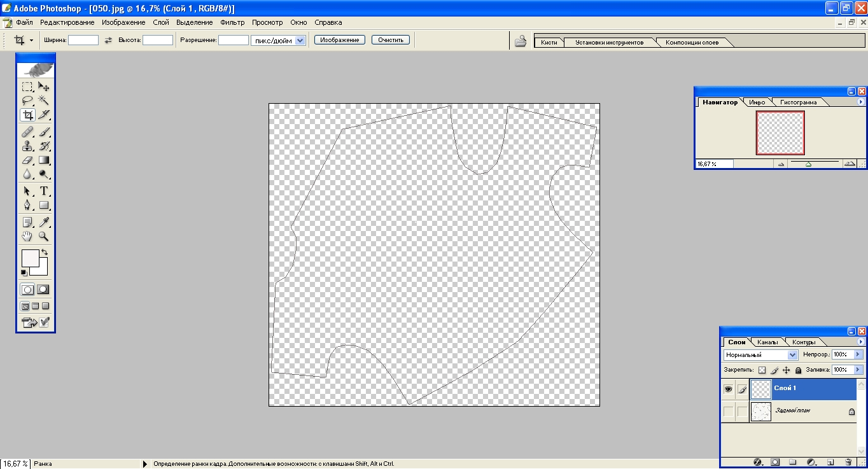This screenshot has width=868, height=469.
Task: Show the Задний план layer
Action: (729, 412)
